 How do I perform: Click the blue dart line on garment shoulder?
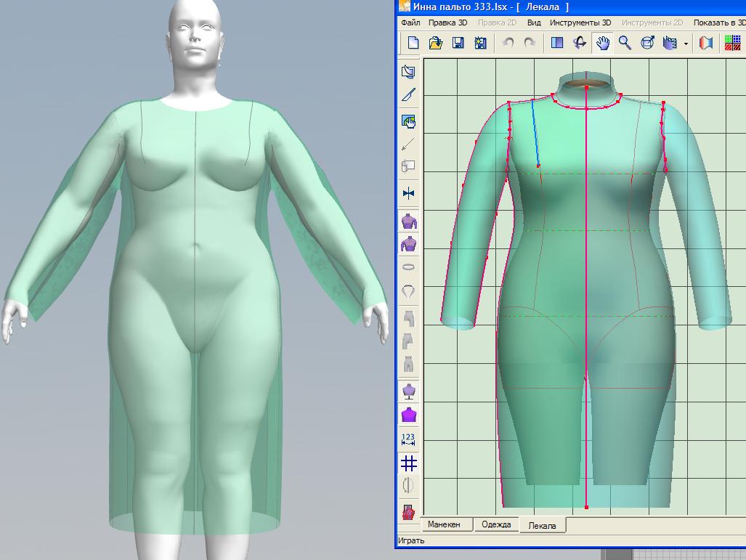(535, 133)
